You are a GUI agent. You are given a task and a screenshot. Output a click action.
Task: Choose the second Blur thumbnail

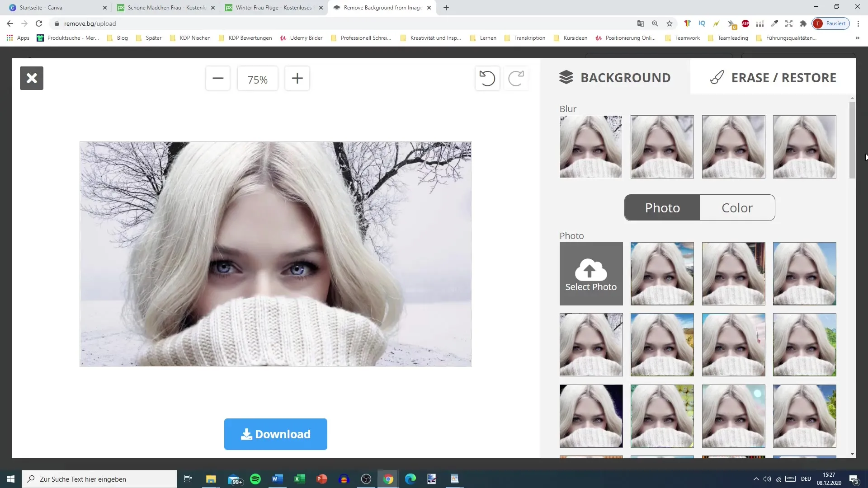pos(662,147)
